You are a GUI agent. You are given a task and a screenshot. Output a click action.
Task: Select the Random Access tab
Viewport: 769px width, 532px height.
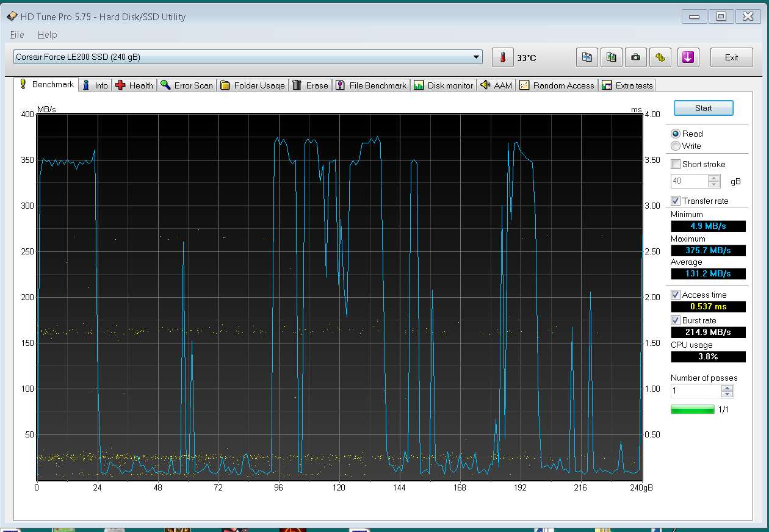pyautogui.click(x=557, y=85)
